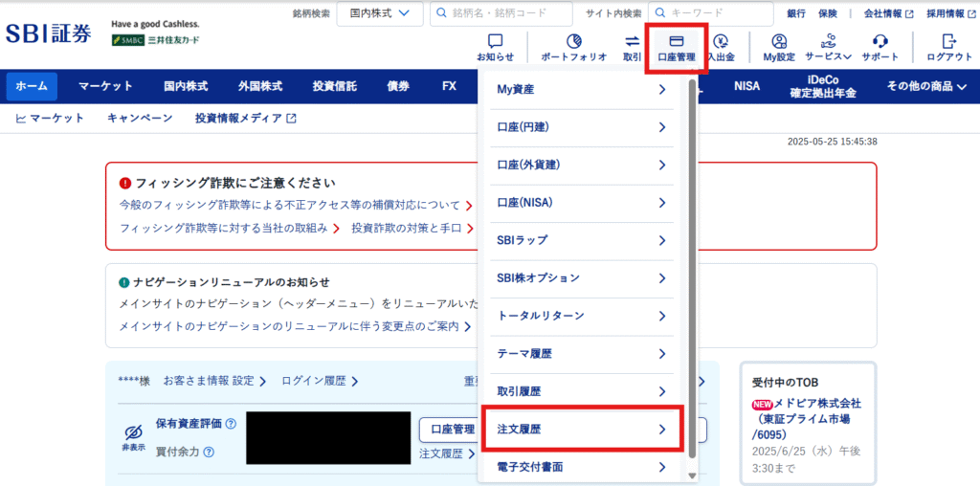This screenshot has height=486, width=980.
Task: Open the 会社情報 external link
Action: [889, 13]
